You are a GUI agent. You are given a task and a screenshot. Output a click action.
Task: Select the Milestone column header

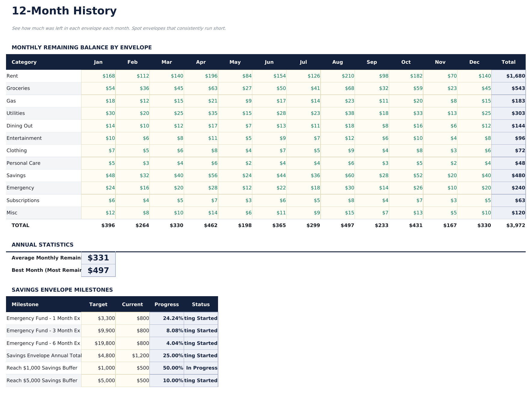25,304
